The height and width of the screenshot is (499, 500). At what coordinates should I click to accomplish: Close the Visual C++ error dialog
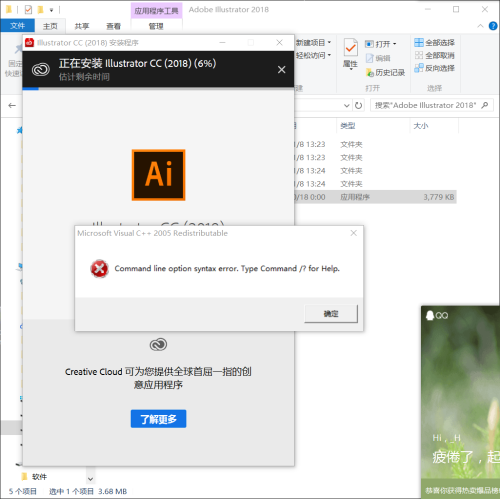(354, 233)
